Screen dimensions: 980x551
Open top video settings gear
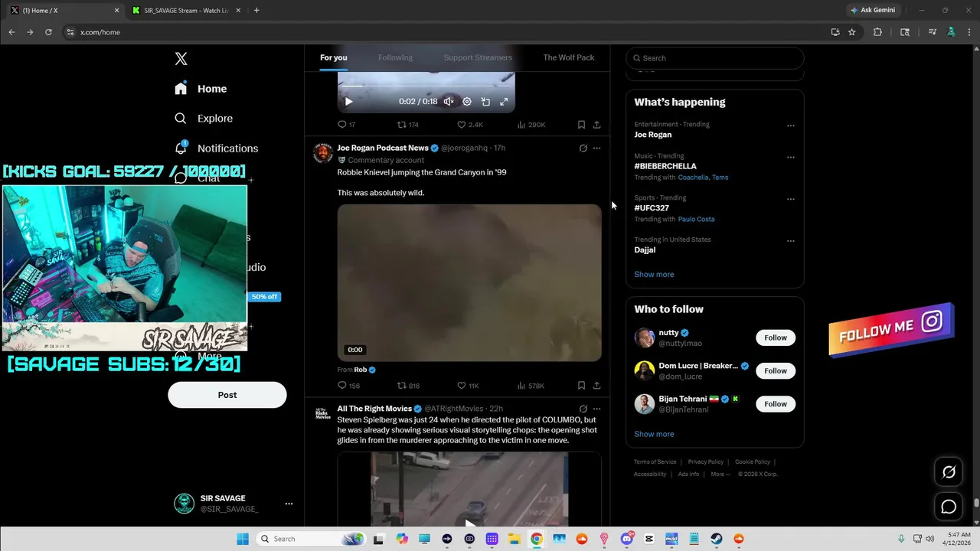[467, 102]
